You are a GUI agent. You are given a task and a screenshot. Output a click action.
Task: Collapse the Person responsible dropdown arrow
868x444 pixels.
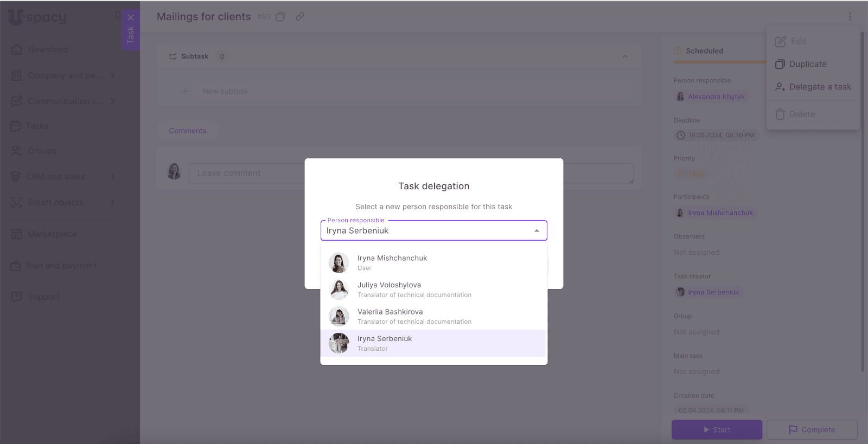[537, 231]
